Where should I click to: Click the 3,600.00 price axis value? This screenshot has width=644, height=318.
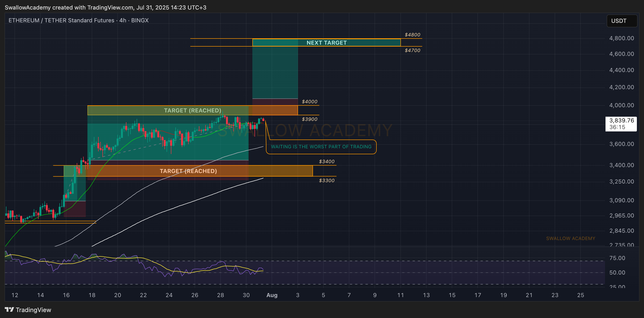(621, 144)
